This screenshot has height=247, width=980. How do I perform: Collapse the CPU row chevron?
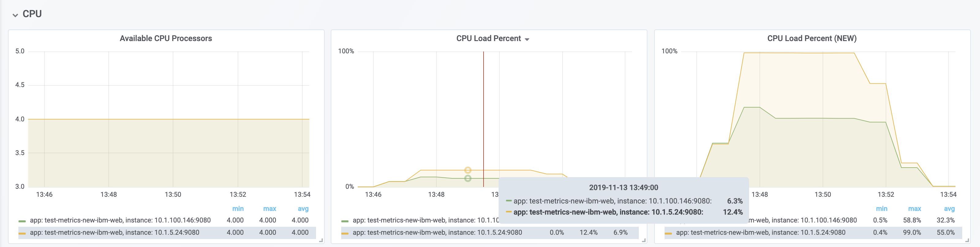pos(15,15)
